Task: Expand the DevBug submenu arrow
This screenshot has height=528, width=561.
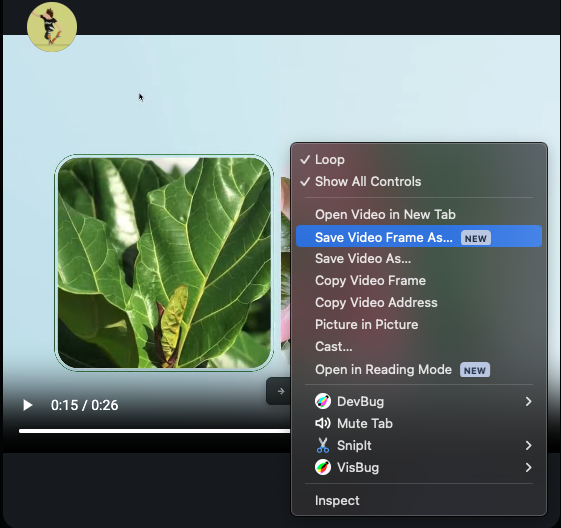Action: tap(528, 401)
